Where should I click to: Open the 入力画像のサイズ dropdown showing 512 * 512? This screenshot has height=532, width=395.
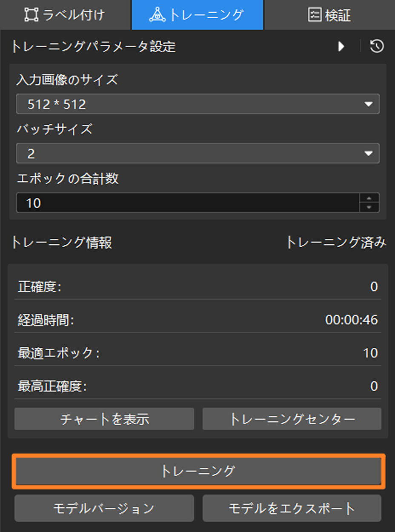(197, 104)
